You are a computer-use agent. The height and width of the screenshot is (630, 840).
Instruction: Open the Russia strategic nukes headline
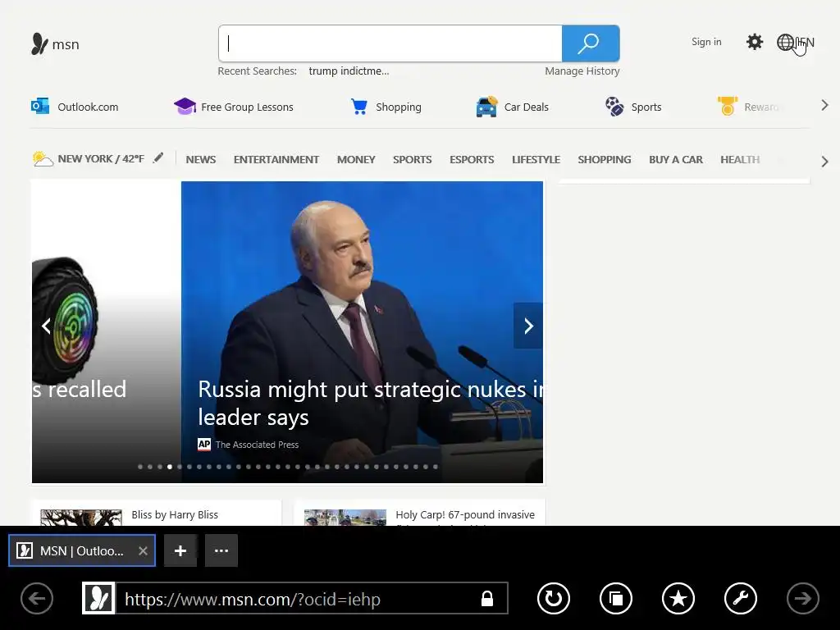(370, 403)
